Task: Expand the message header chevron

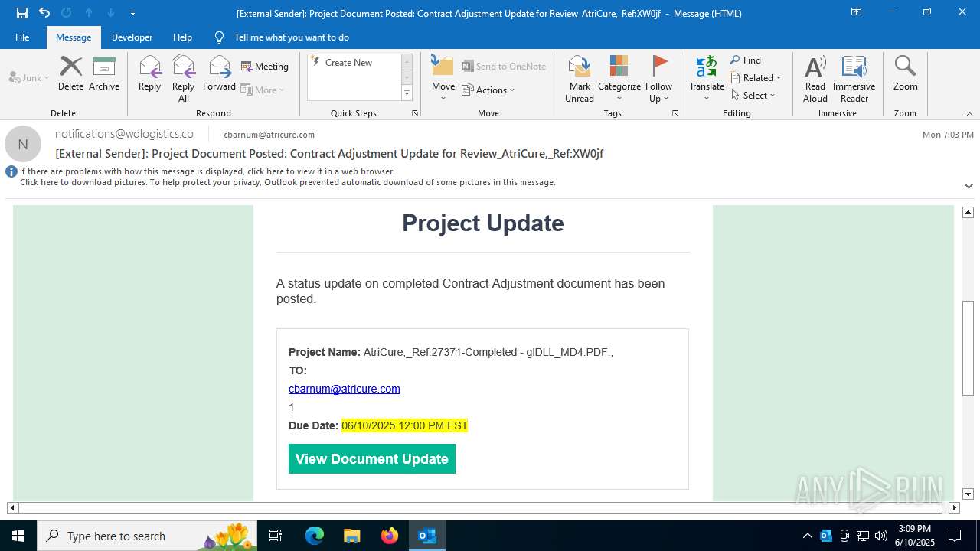Action: coord(969,186)
